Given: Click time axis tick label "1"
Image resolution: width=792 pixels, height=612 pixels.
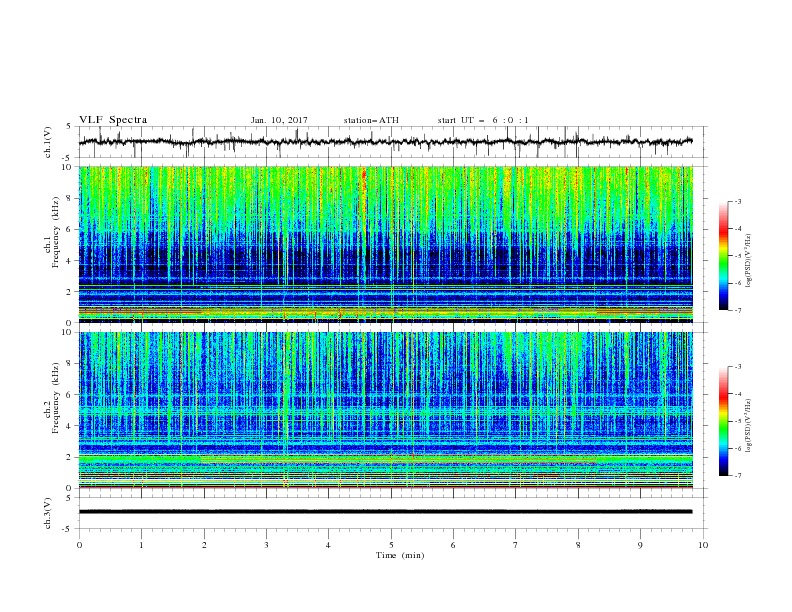Looking at the screenshot, I should [141, 545].
